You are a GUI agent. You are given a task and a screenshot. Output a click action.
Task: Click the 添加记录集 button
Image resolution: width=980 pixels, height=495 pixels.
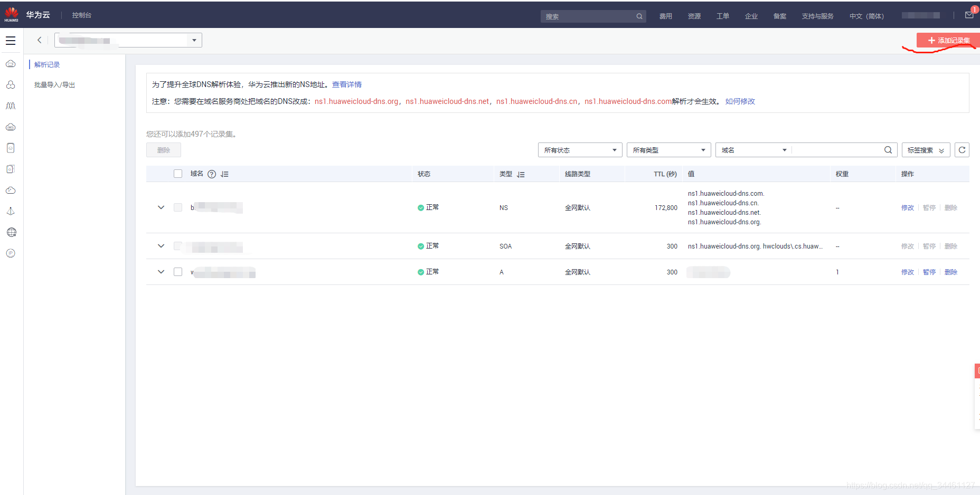click(948, 40)
